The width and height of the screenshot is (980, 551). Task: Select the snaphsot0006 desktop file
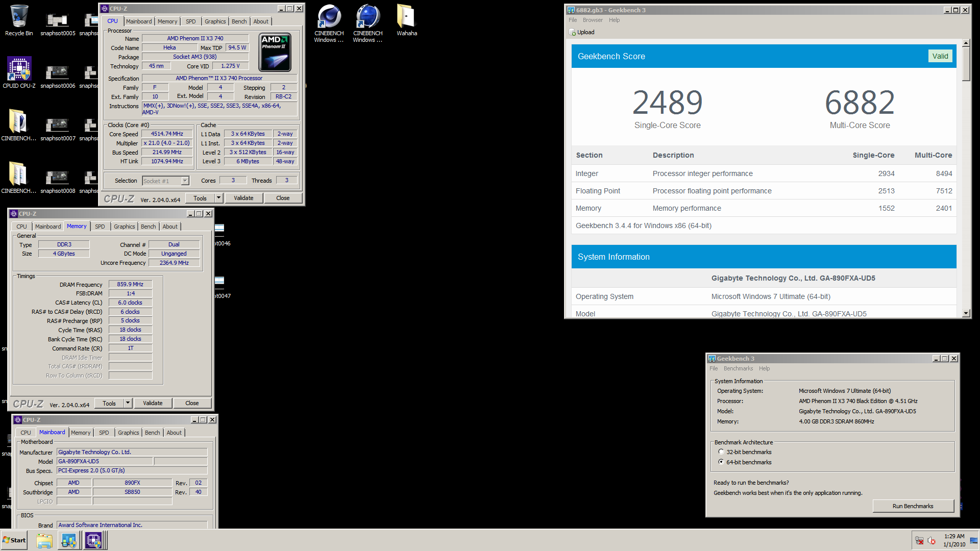click(x=58, y=77)
